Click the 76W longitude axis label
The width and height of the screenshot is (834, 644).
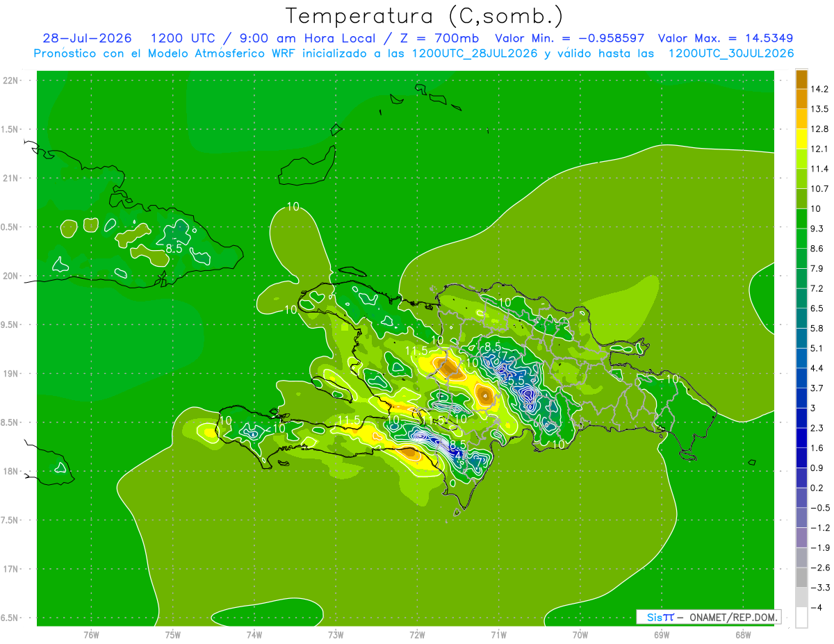(x=91, y=634)
